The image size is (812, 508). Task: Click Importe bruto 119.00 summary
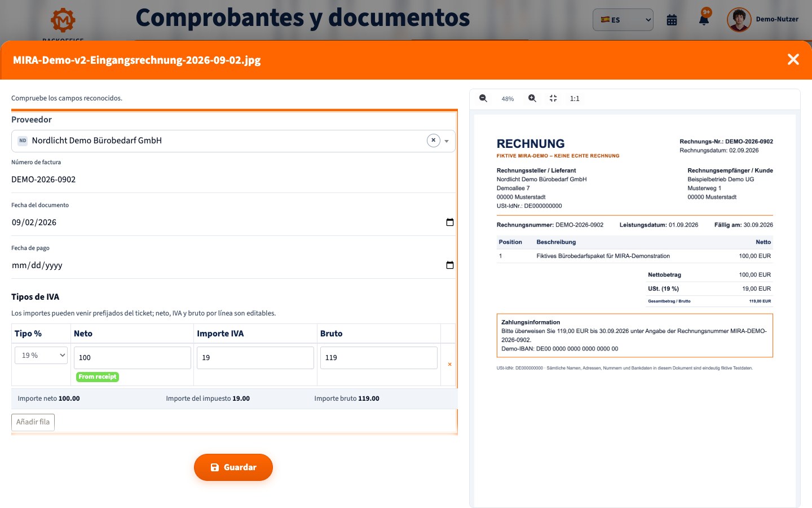[x=347, y=398]
